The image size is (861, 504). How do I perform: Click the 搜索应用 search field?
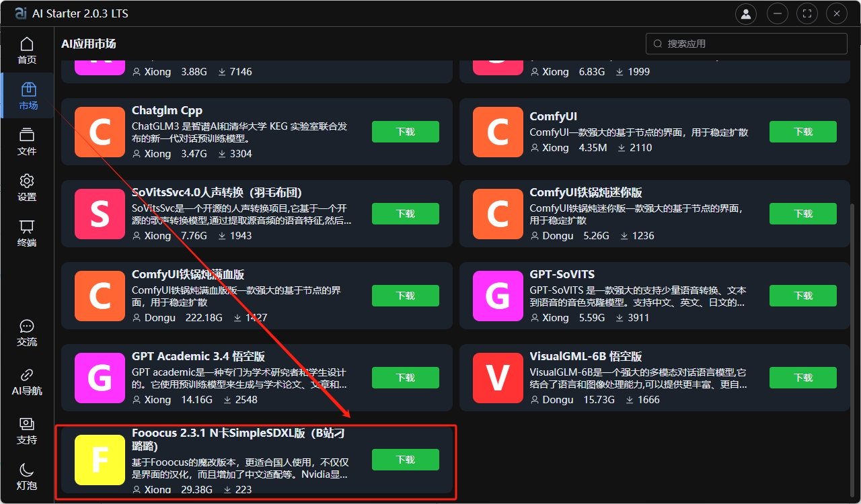(747, 44)
